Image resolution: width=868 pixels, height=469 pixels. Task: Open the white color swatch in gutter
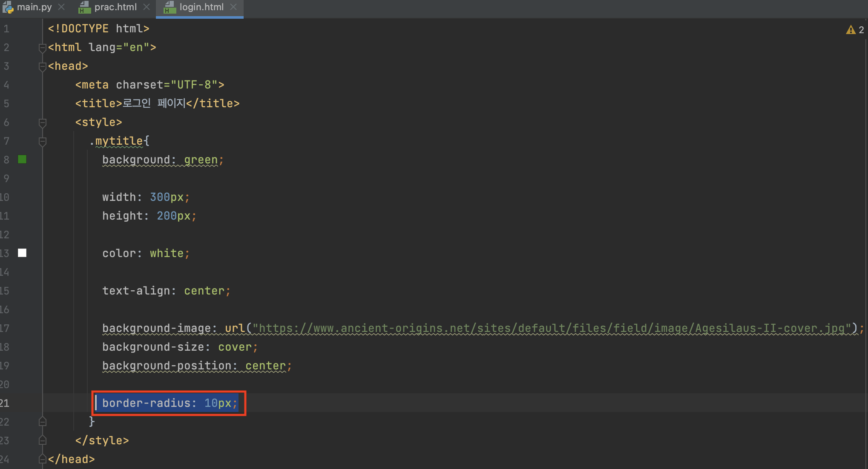coord(22,253)
